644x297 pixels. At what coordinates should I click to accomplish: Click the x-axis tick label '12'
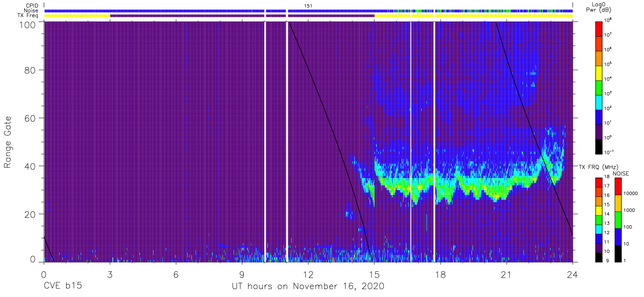click(308, 274)
